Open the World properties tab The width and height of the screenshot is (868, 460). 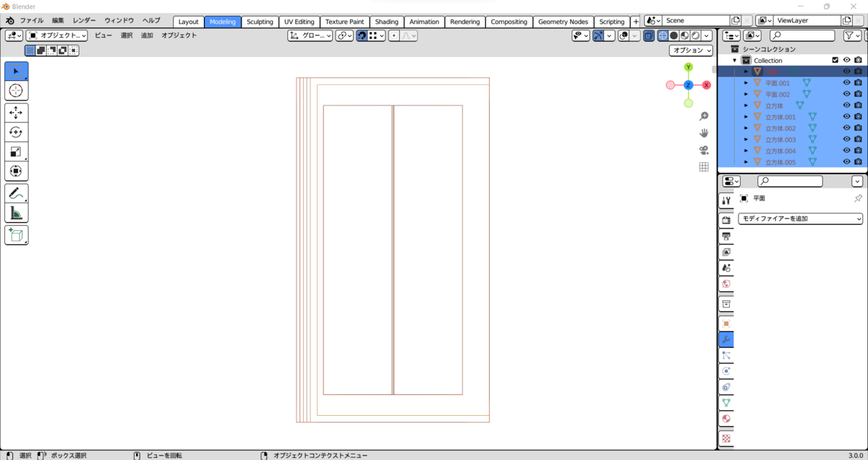point(726,284)
